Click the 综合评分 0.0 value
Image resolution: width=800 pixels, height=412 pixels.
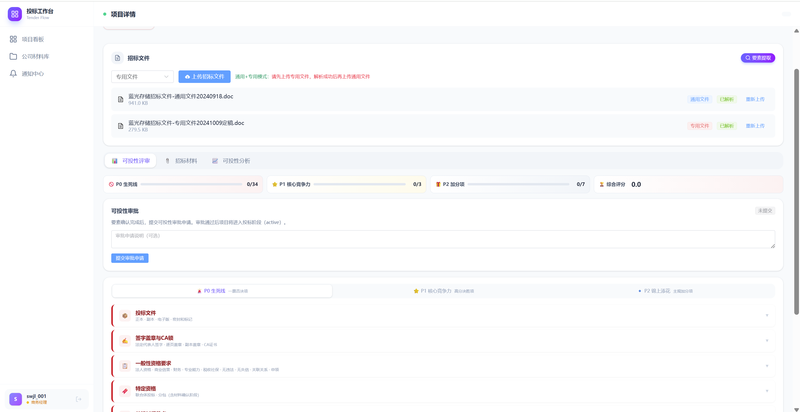pyautogui.click(x=636, y=185)
